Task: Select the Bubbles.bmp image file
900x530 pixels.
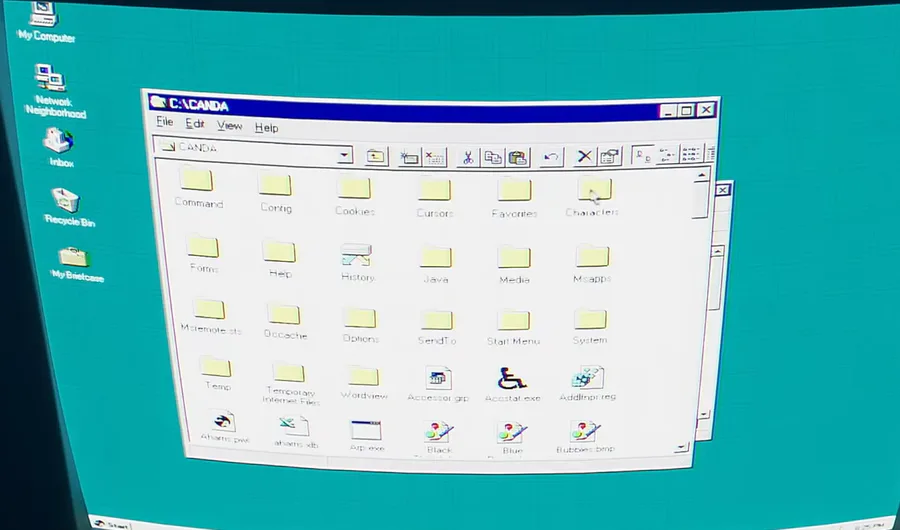Action: click(585, 436)
